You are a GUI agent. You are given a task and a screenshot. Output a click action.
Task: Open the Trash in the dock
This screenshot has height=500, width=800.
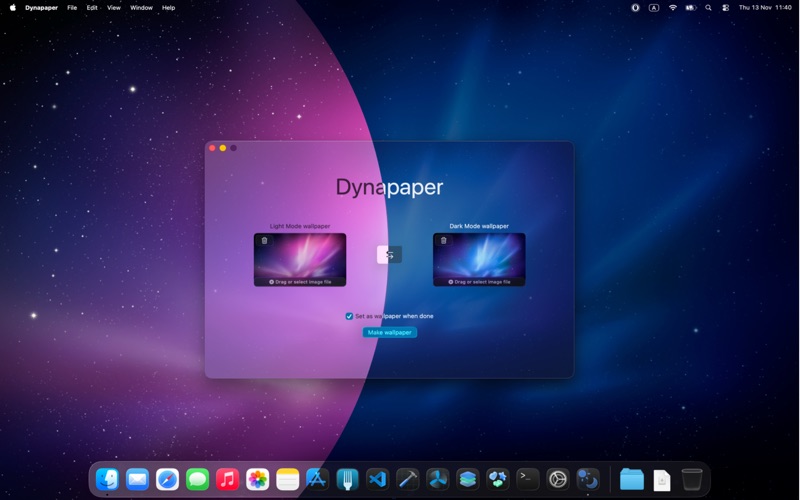click(x=692, y=480)
